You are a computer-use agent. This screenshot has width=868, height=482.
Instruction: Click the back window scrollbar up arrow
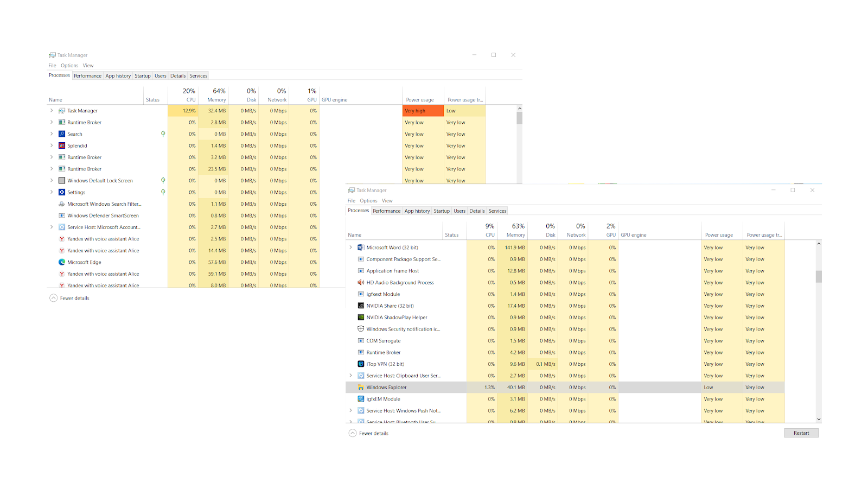(x=520, y=109)
